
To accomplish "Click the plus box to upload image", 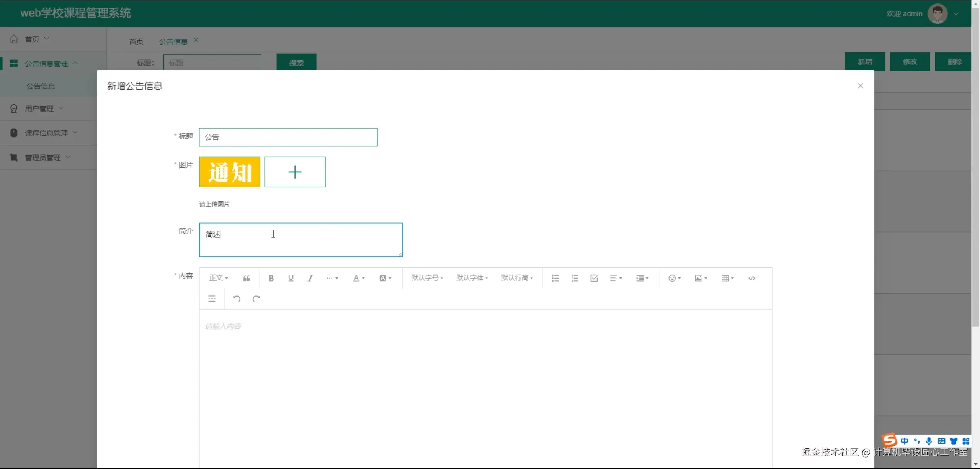I will (x=295, y=172).
